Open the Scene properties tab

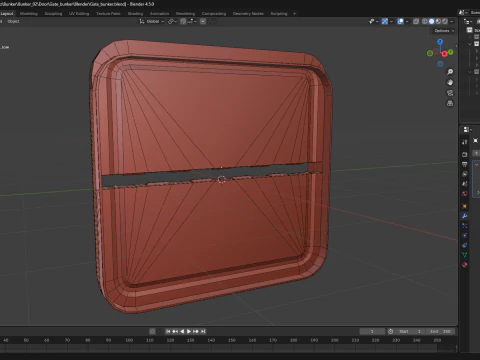pos(465,184)
